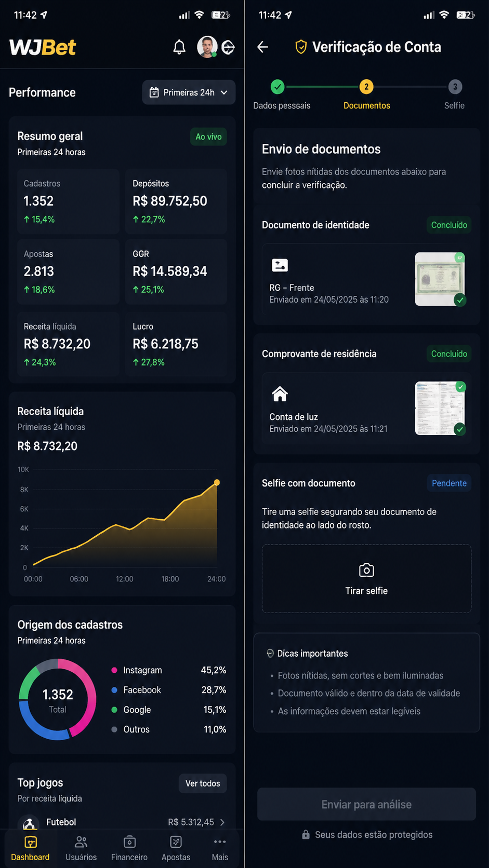Screen dimensions: 489x868
Task: Select the Dados pessoais completed step
Action: pos(278,87)
